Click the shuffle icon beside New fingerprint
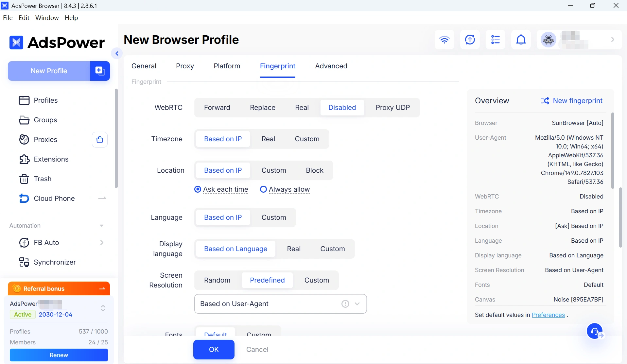The image size is (627, 364). [x=545, y=101]
